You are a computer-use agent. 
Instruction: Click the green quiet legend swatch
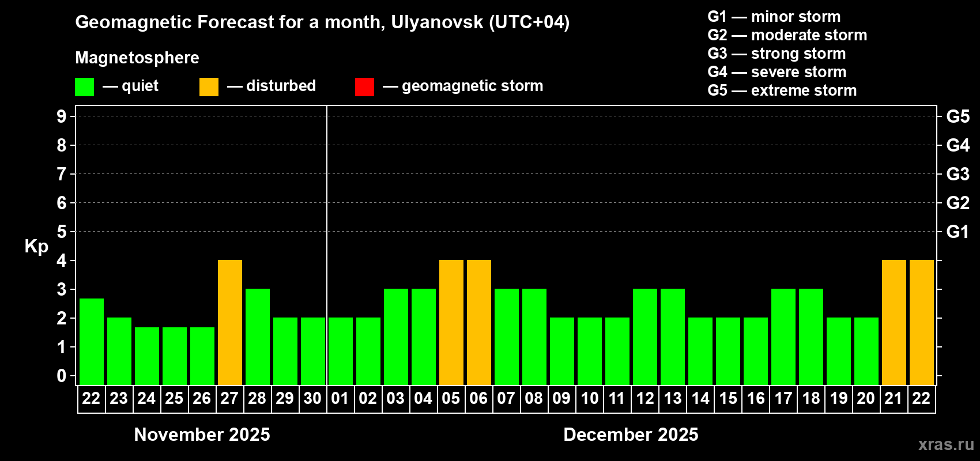pos(84,87)
